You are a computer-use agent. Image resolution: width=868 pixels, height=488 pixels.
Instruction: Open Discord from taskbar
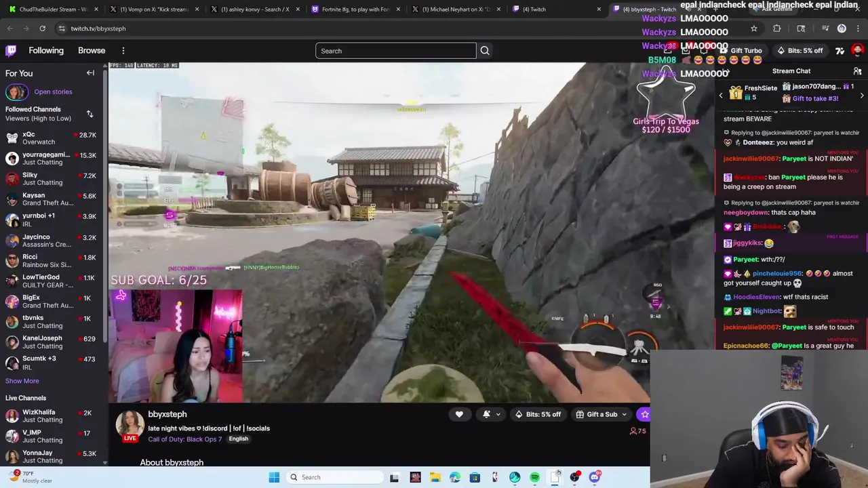[x=595, y=477]
